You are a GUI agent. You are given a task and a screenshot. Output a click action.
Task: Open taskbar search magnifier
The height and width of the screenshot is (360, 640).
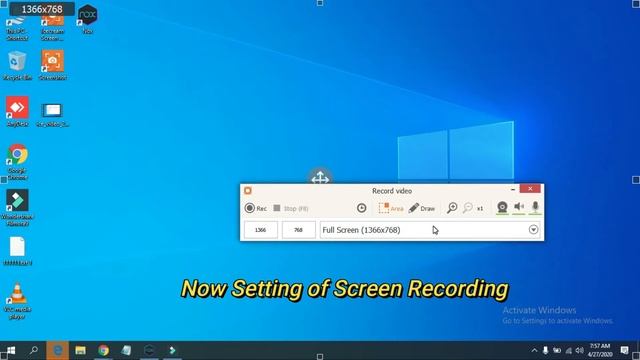click(34, 350)
